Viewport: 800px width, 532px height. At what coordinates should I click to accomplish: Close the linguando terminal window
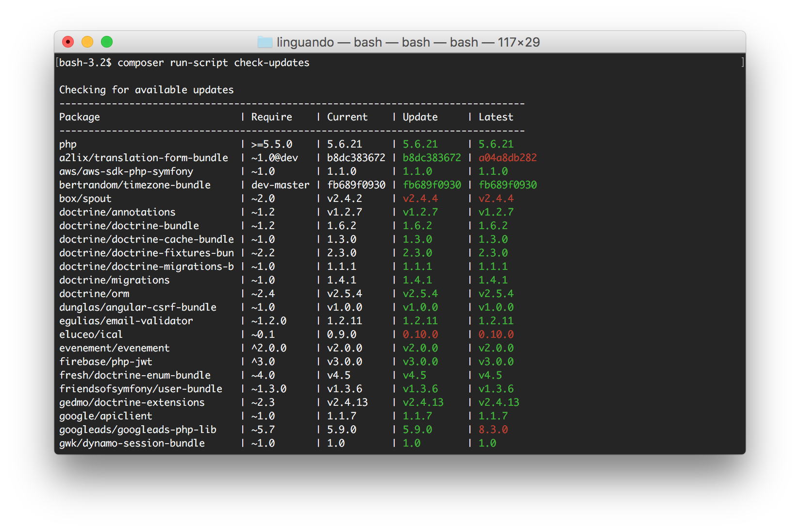pyautogui.click(x=68, y=42)
